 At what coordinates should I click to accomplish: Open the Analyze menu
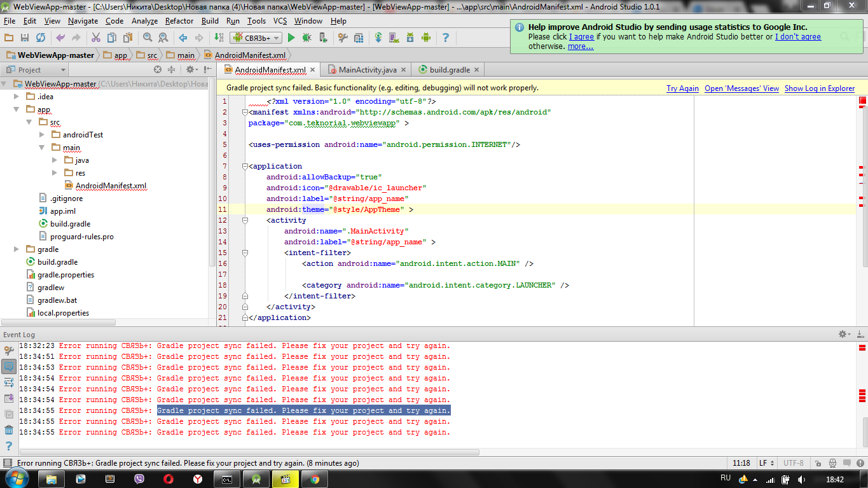pyautogui.click(x=144, y=21)
